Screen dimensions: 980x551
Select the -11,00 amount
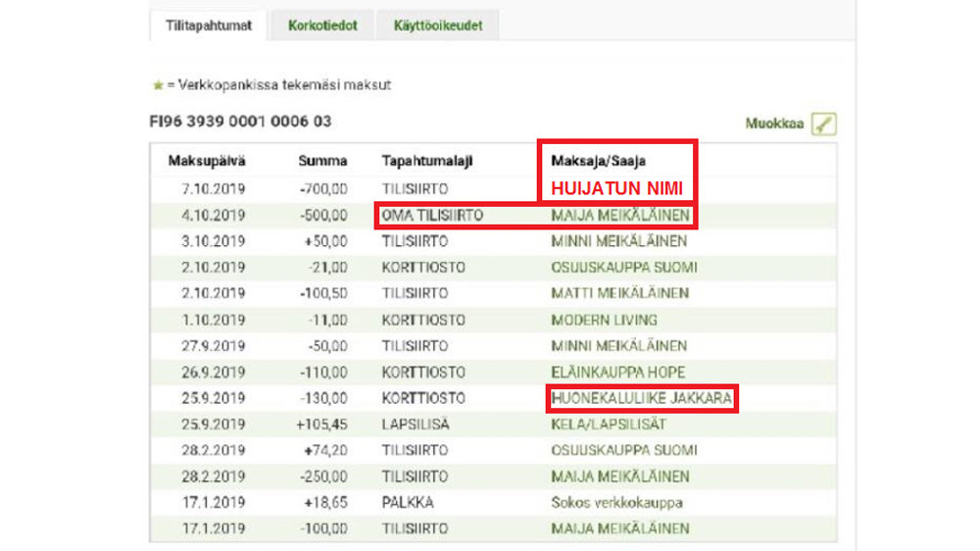coord(327,321)
